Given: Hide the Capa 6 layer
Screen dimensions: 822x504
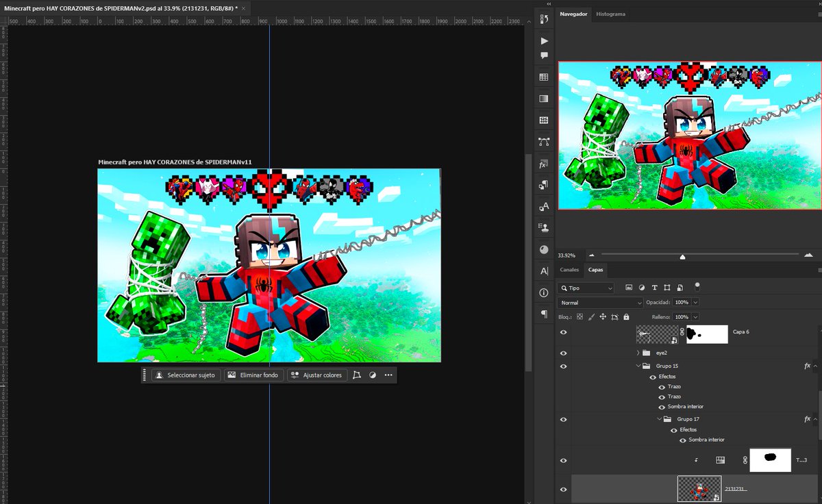Looking at the screenshot, I should (x=564, y=333).
